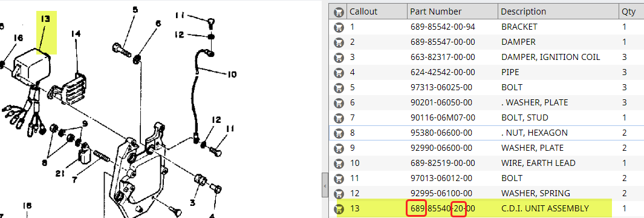Select the WIRE, EARTH LEAD description

pos(538,163)
